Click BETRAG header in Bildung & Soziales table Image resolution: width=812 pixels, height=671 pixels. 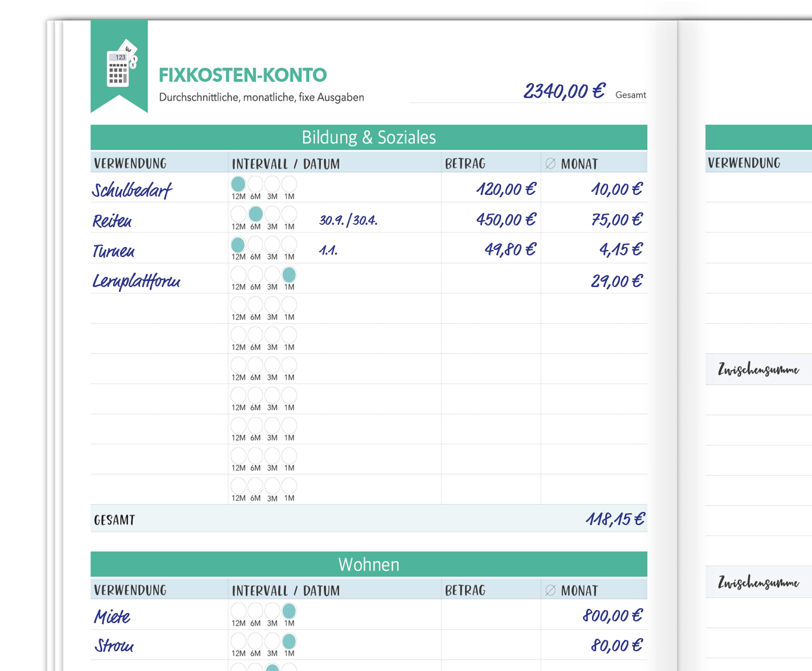pos(465,163)
